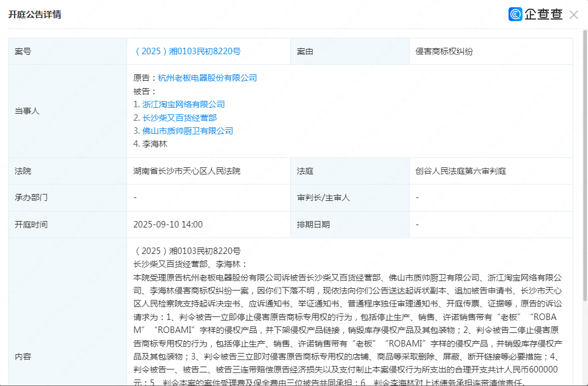Click the 原告： label text

[x=145, y=78]
